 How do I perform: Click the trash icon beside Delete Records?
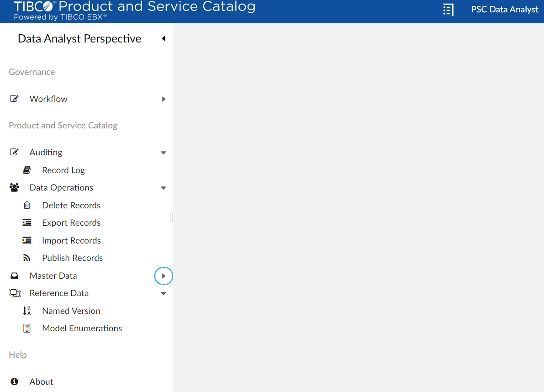pos(27,206)
